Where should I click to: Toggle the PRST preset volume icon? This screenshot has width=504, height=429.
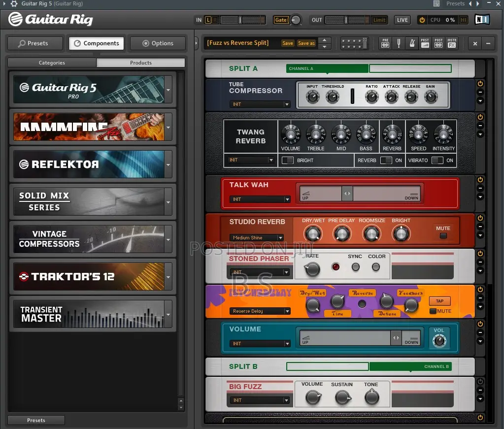[425, 43]
